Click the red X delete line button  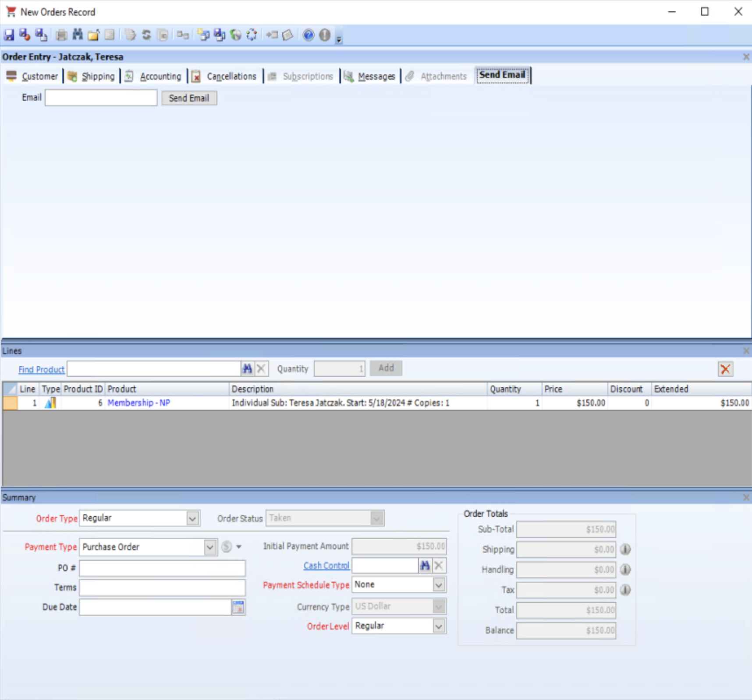click(x=725, y=369)
